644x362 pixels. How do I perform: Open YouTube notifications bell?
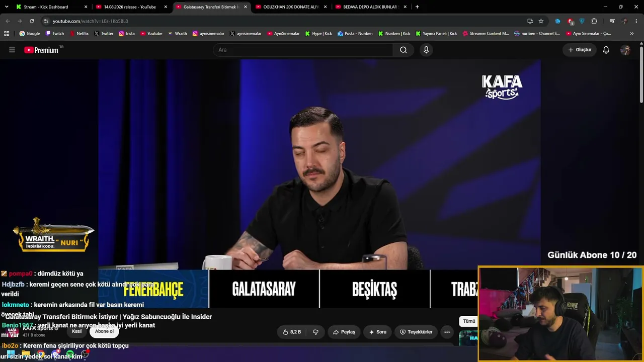click(606, 50)
